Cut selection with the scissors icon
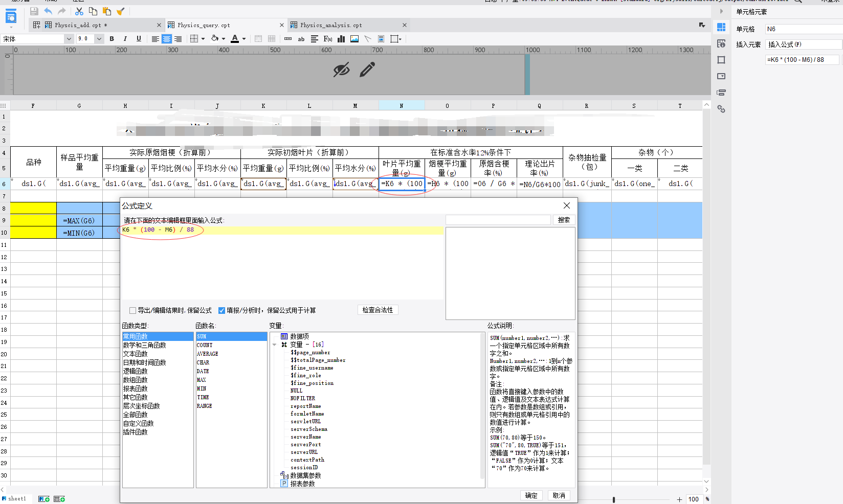Viewport: 843px width, 504px height. pyautogui.click(x=79, y=11)
